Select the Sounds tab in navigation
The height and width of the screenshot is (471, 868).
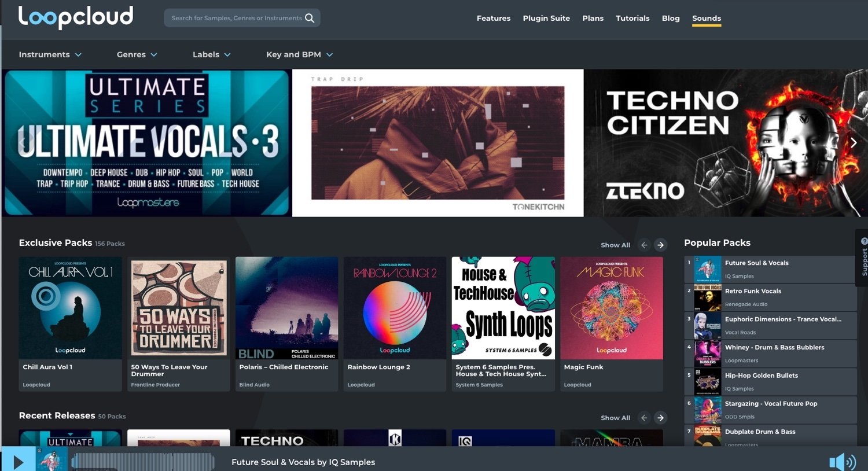pos(707,18)
